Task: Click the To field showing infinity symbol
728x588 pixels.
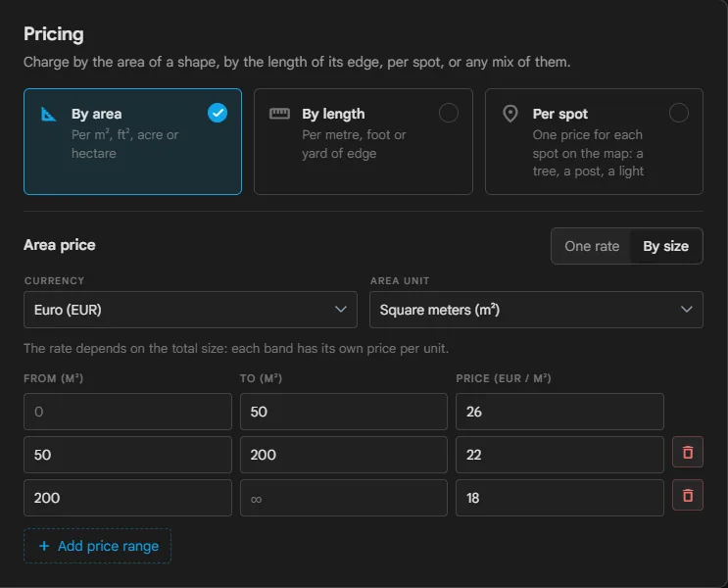Action: (x=344, y=498)
